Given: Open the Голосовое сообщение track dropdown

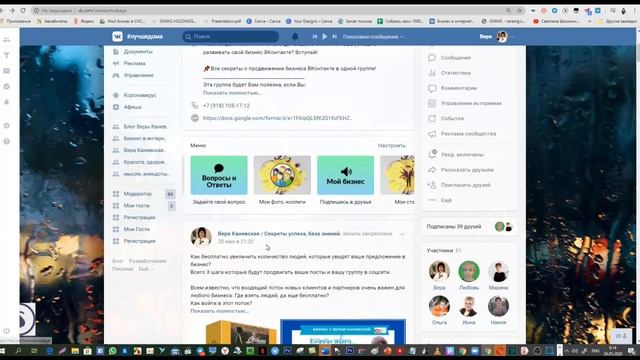Looking at the screenshot, I should coord(373,37).
